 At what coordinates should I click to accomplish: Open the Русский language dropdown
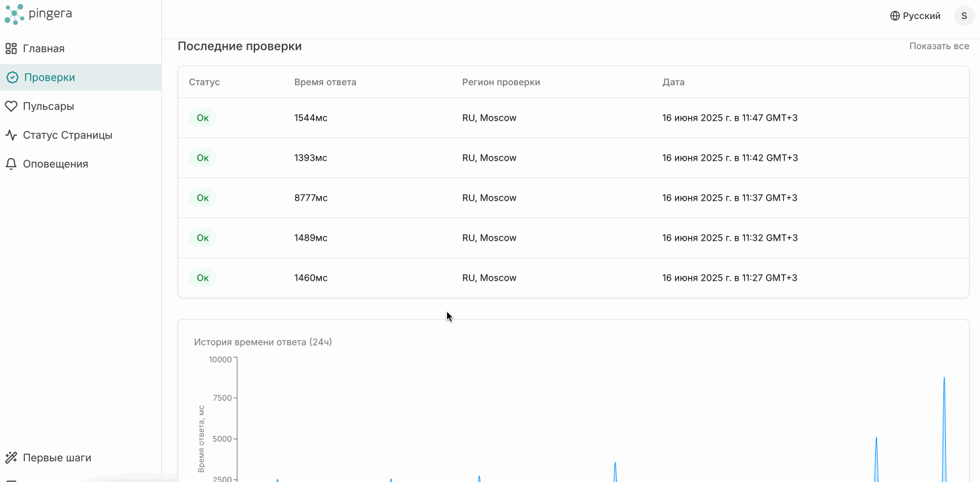click(915, 16)
